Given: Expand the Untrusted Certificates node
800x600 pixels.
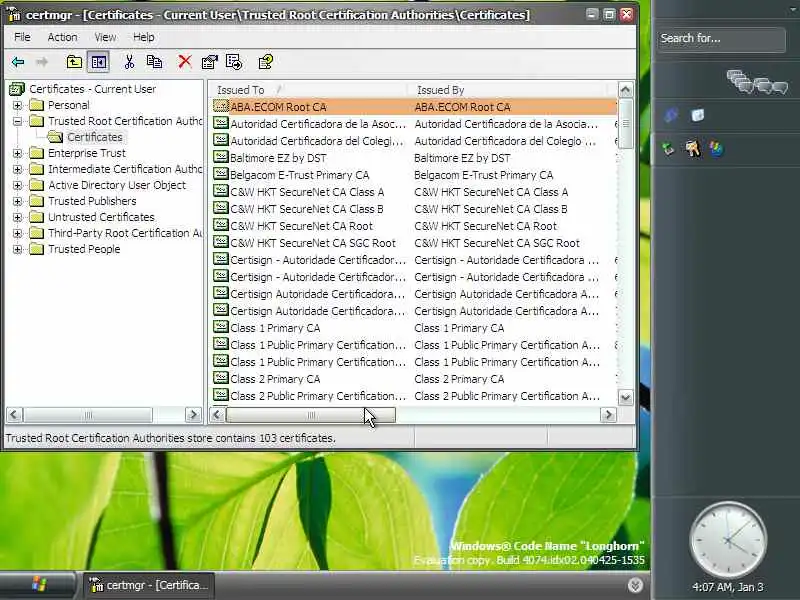Looking at the screenshot, I should [17, 217].
